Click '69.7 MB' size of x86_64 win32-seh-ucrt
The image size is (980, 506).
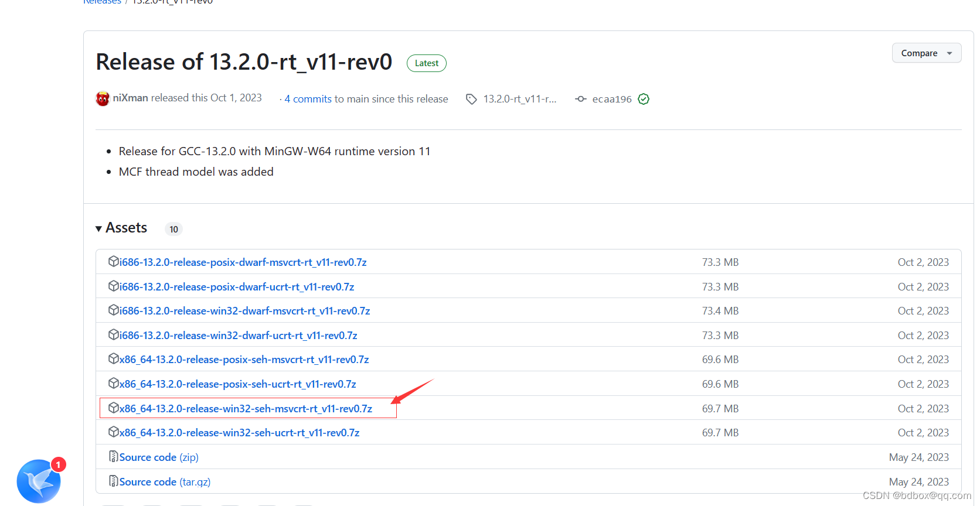click(x=720, y=433)
